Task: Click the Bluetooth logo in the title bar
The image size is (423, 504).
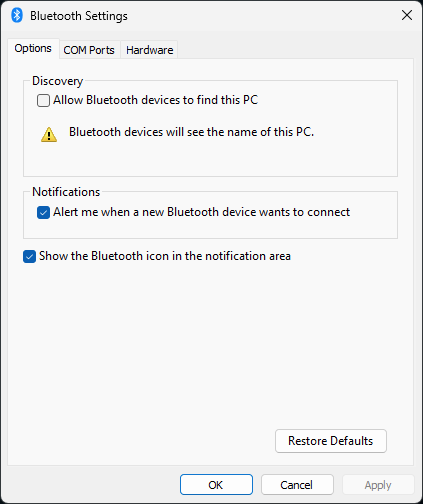Action: click(17, 15)
